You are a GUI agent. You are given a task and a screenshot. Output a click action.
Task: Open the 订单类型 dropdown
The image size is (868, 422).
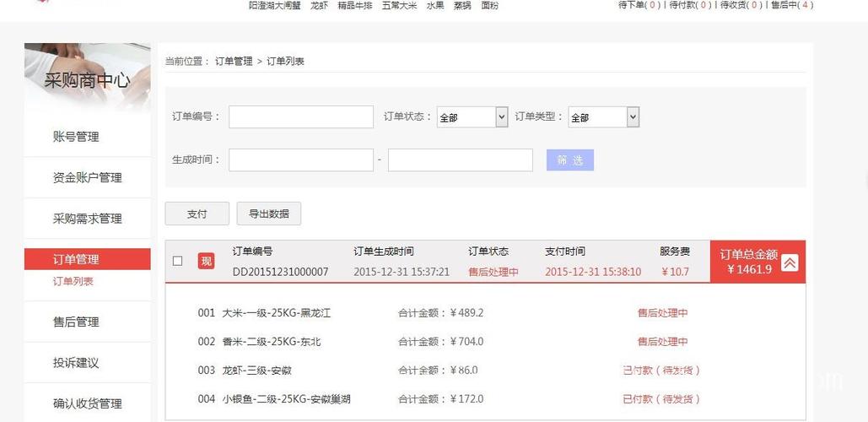[603, 117]
